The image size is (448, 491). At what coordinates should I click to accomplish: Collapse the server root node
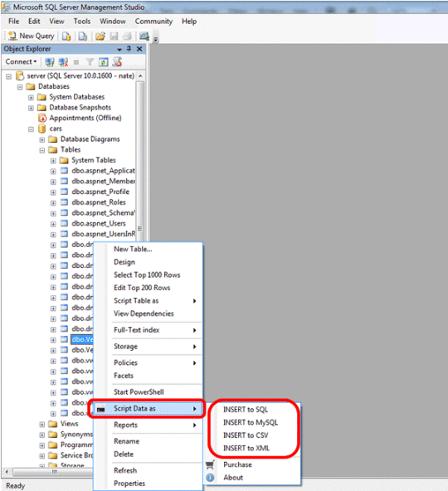tap(9, 76)
